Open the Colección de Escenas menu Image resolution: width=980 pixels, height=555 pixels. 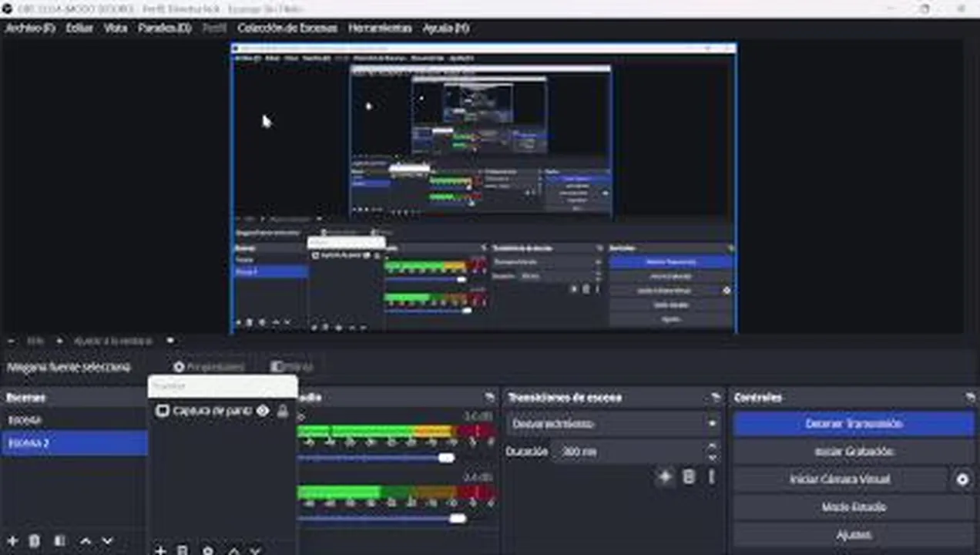pos(287,28)
